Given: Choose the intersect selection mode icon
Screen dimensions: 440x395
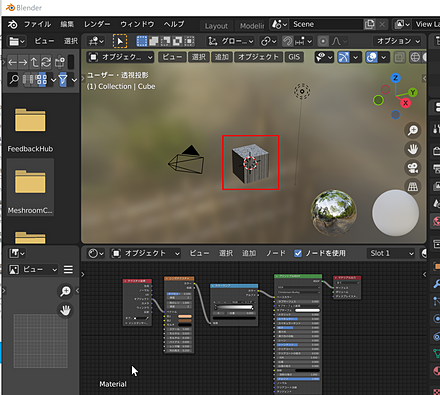Looking at the screenshot, I should pyautogui.click(x=189, y=41).
